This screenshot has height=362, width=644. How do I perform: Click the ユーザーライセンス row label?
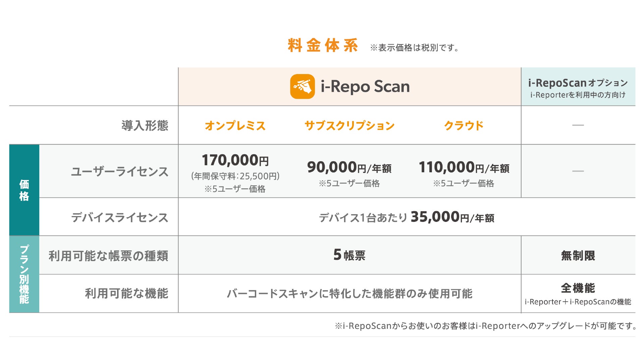coord(120,172)
